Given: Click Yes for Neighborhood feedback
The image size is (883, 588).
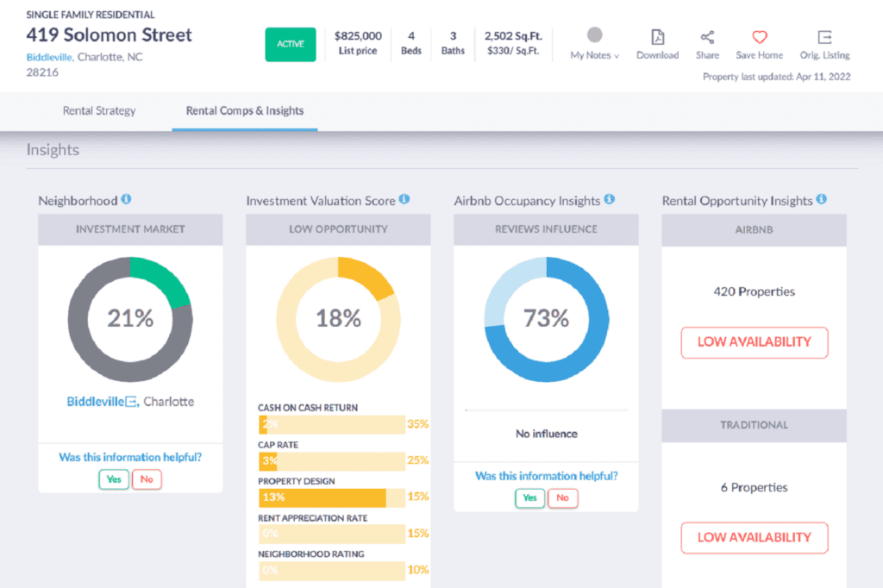Looking at the screenshot, I should coord(114,479).
